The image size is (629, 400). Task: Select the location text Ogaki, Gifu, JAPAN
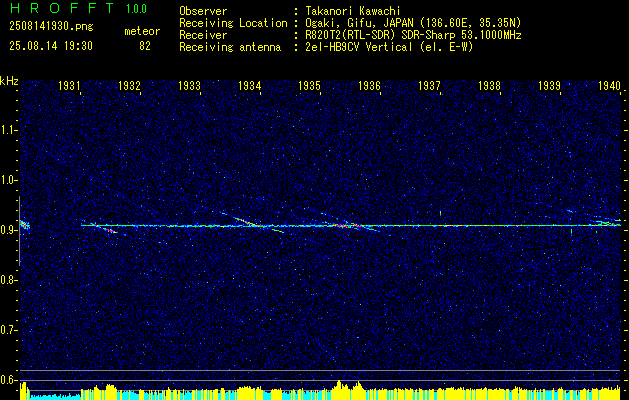coord(359,23)
